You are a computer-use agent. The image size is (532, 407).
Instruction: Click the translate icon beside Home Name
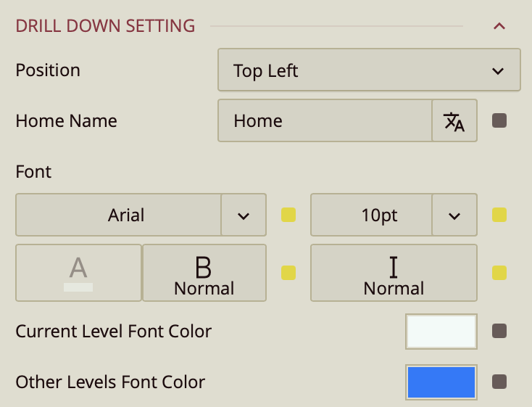454,121
